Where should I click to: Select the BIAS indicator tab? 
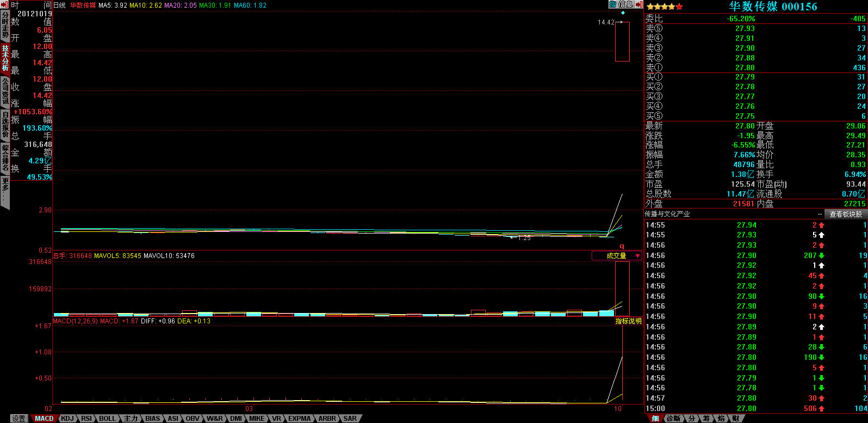coord(153,419)
